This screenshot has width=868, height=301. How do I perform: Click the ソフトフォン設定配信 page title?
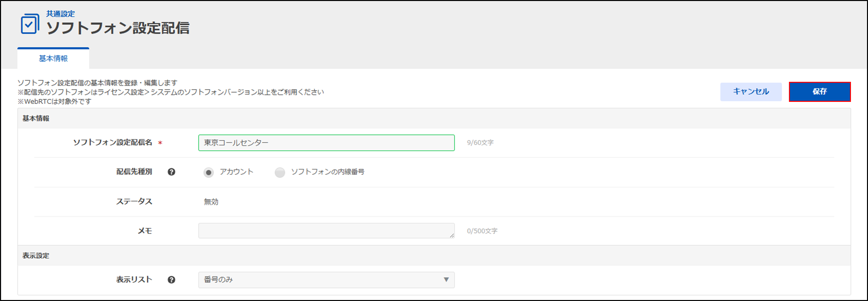point(118,28)
